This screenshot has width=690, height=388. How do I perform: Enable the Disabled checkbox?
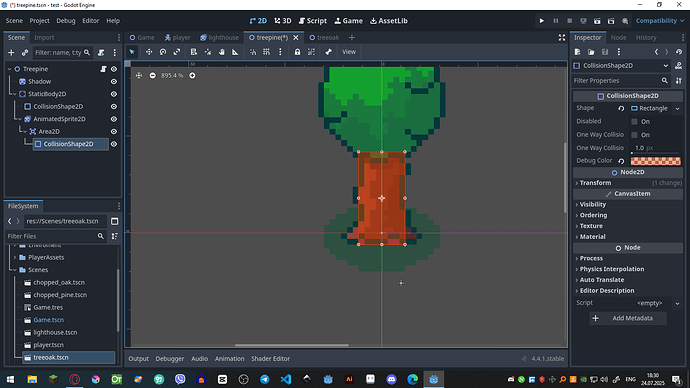[634, 121]
